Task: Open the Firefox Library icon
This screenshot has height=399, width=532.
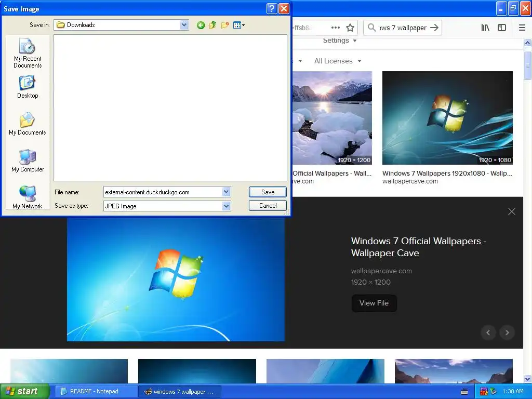Action: tap(485, 28)
